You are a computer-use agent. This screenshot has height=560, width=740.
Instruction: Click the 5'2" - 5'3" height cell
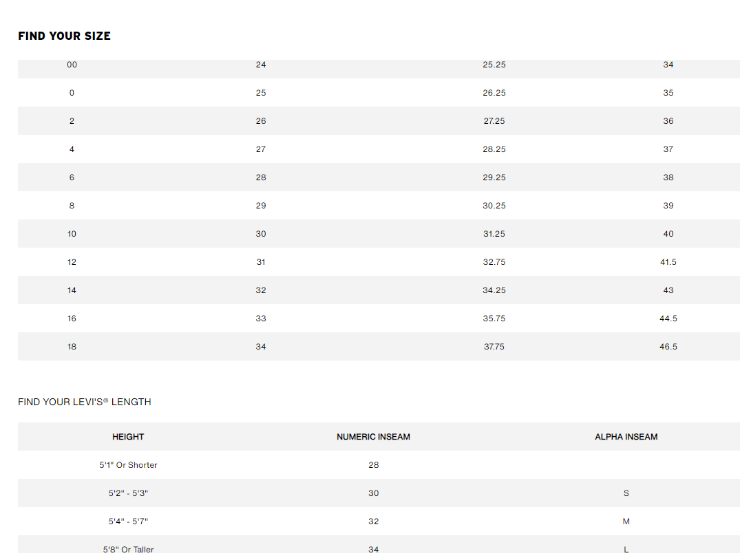[128, 493]
